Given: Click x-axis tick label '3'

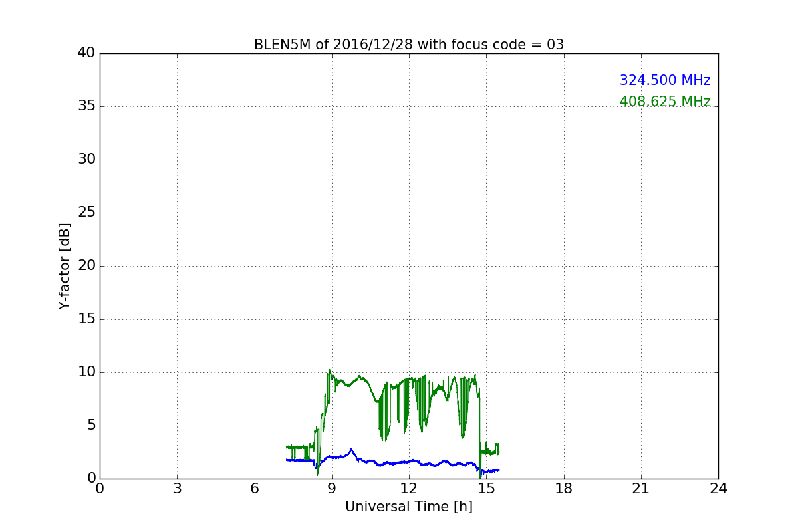Looking at the screenshot, I should tap(177, 488).
